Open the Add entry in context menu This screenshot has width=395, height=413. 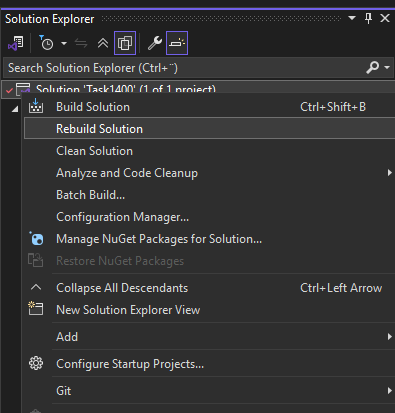click(210, 337)
